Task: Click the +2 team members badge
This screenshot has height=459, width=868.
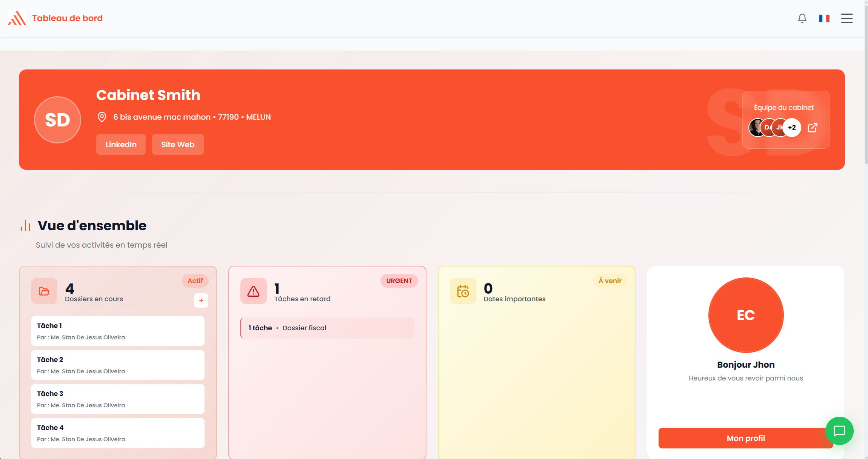Action: tap(792, 128)
